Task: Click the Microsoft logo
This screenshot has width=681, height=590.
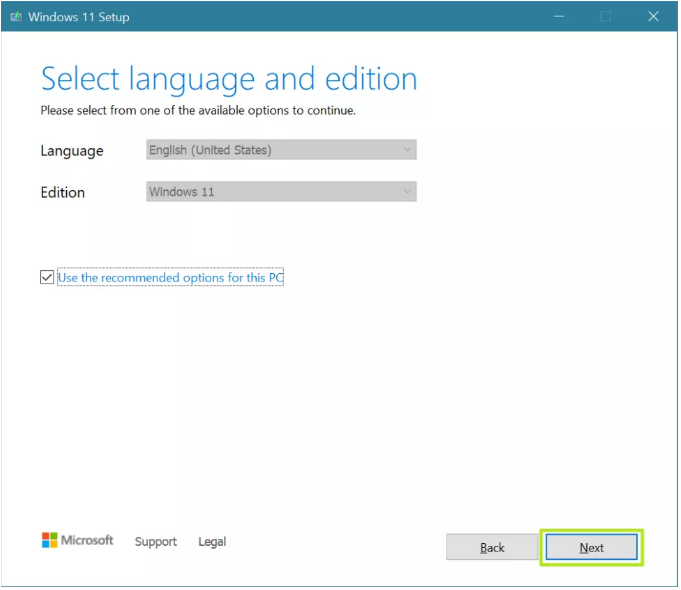Action: (x=77, y=541)
